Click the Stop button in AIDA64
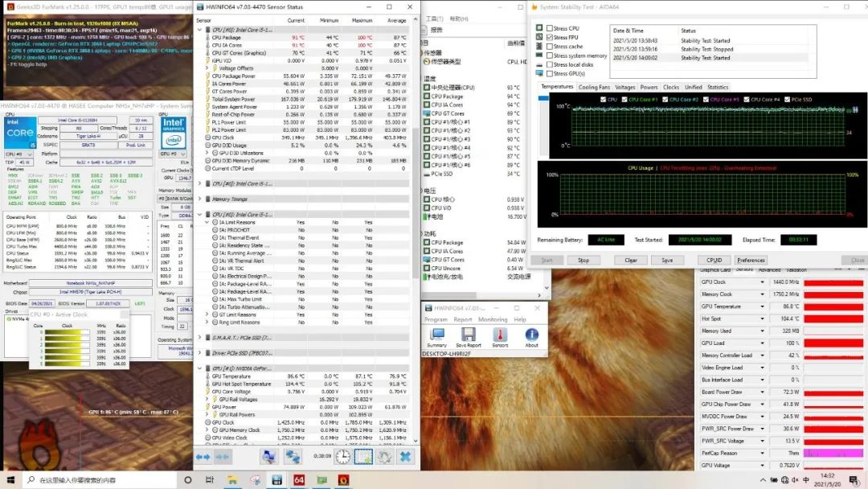This screenshot has height=489, width=868. (x=583, y=260)
